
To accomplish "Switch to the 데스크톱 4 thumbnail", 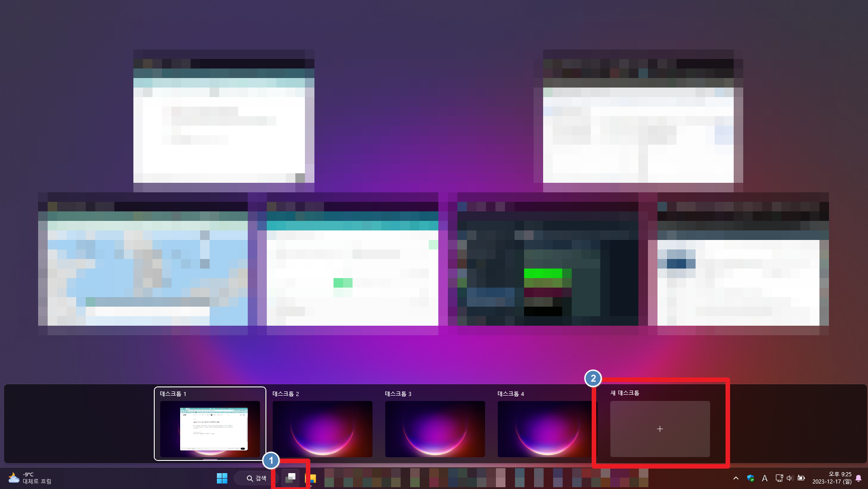I will coord(548,429).
